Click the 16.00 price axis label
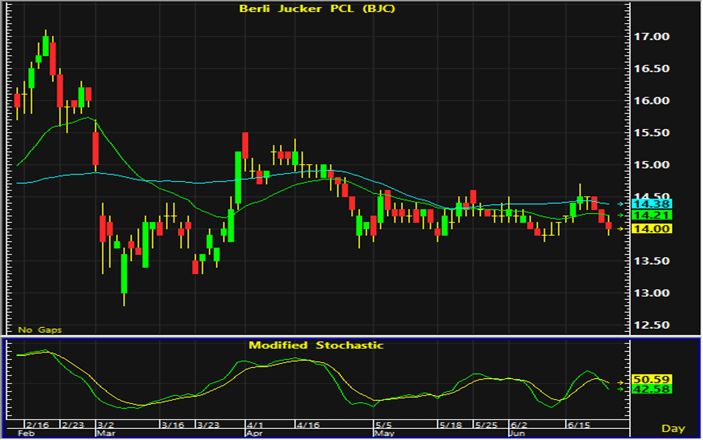This screenshot has width=703, height=440. pyautogui.click(x=651, y=100)
